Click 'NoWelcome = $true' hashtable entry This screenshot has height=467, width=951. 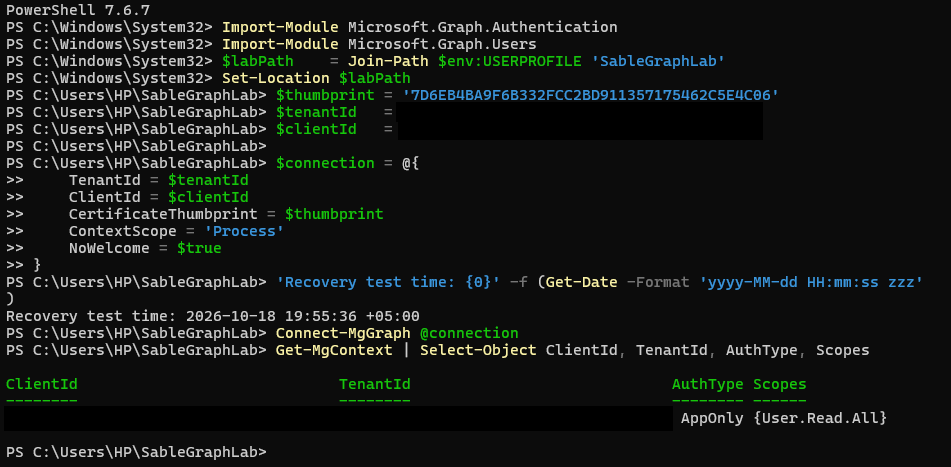point(145,248)
